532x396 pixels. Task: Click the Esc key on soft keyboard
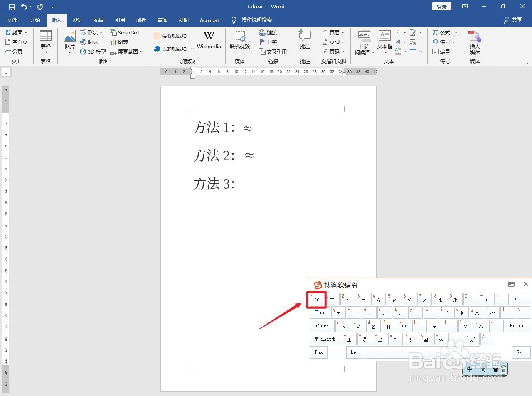[521, 352]
